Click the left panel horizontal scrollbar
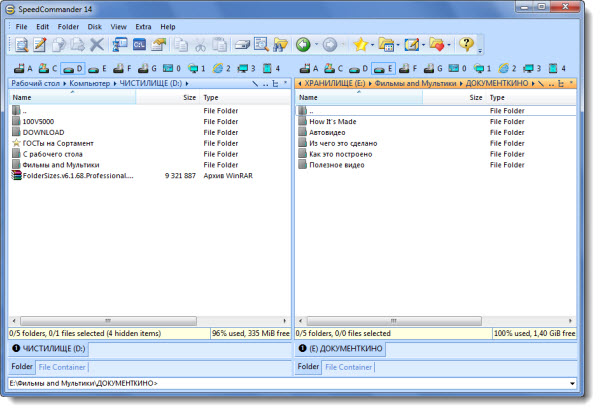The image size is (600, 412). tap(150, 319)
